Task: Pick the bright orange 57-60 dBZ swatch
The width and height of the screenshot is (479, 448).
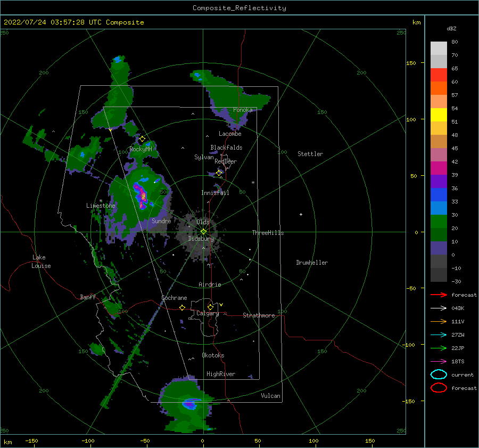Action: pos(439,88)
